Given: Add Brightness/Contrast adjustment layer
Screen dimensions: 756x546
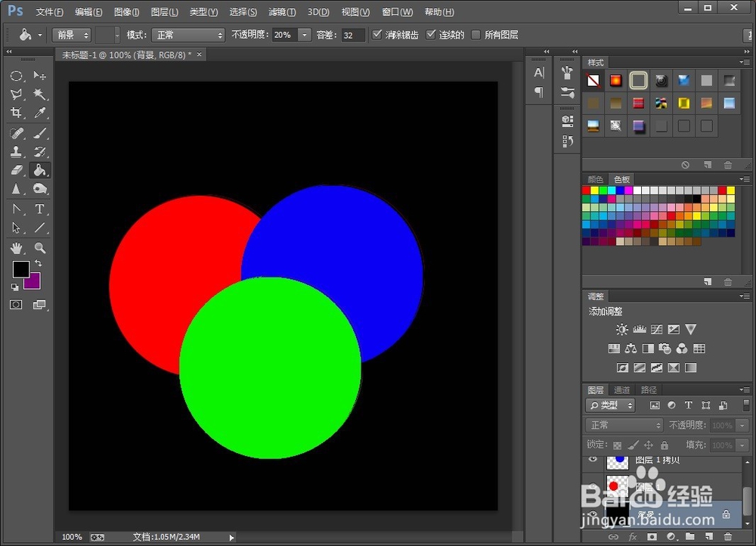Looking at the screenshot, I should point(622,330).
